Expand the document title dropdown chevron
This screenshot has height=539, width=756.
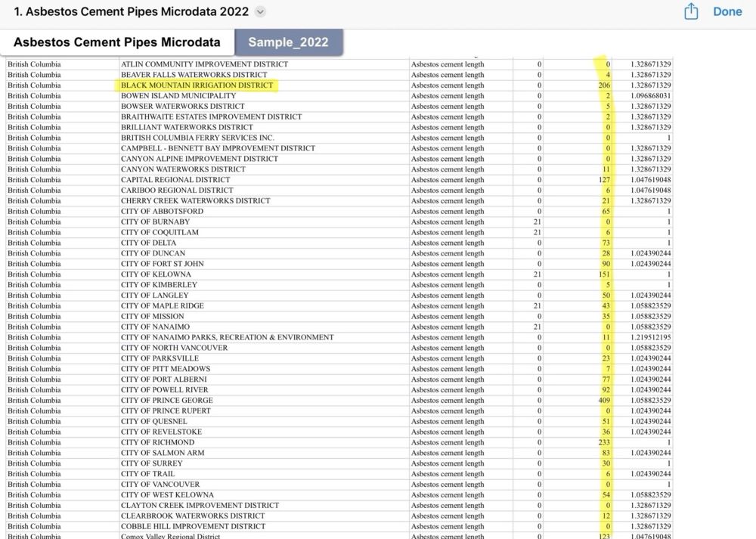pyautogui.click(x=260, y=11)
